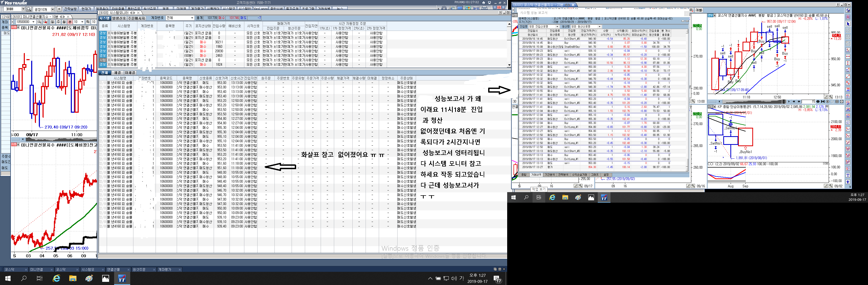
Task: Open Internet Explorer from the left taskbar
Action: (56, 278)
